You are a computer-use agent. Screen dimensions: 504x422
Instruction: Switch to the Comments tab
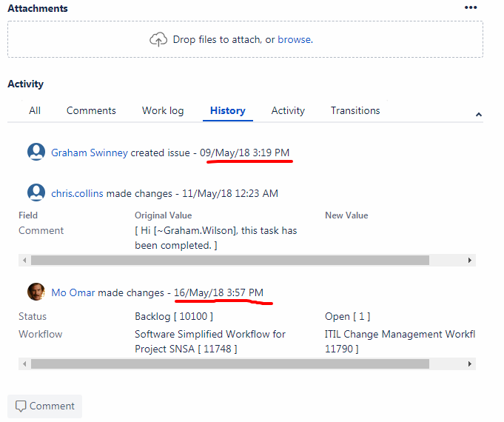tap(91, 110)
